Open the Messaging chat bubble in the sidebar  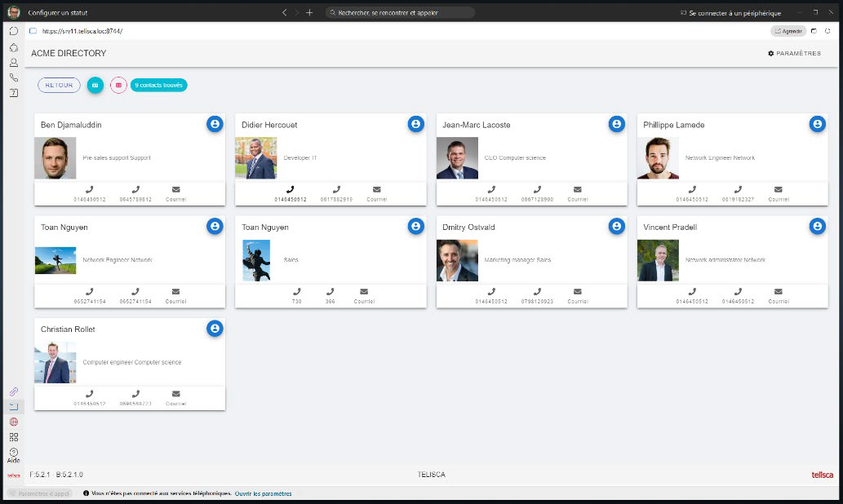coord(14,31)
